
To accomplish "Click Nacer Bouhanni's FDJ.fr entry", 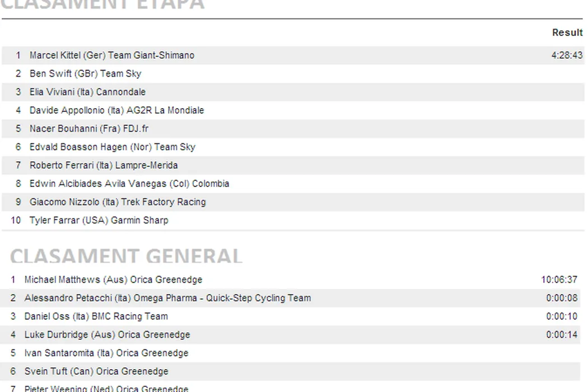I will coord(89,129).
